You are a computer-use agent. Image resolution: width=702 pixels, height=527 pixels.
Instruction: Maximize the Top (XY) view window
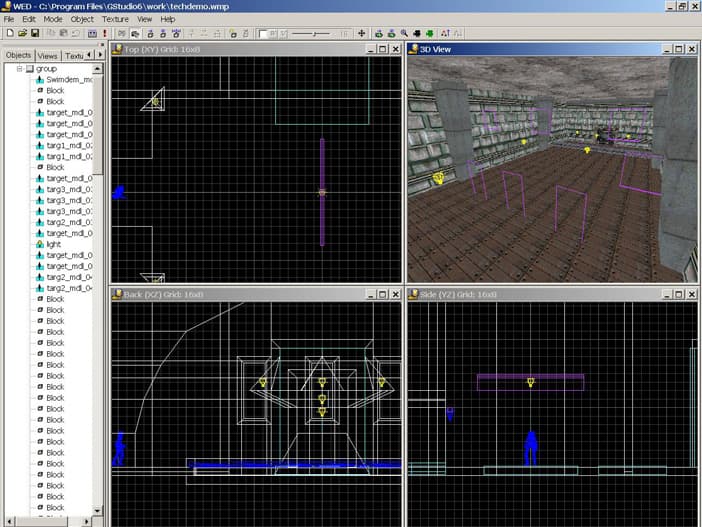[x=383, y=49]
